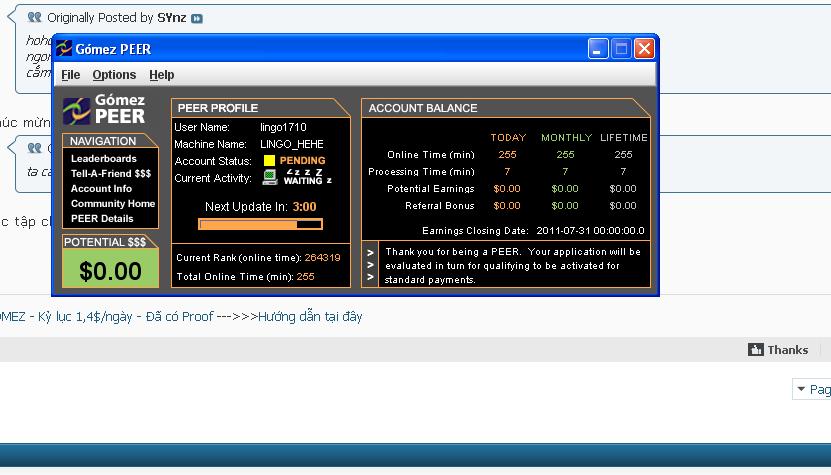Click the Monthly referral bonus $0.00
Screen dimensions: 831x475
pyautogui.click(x=565, y=206)
